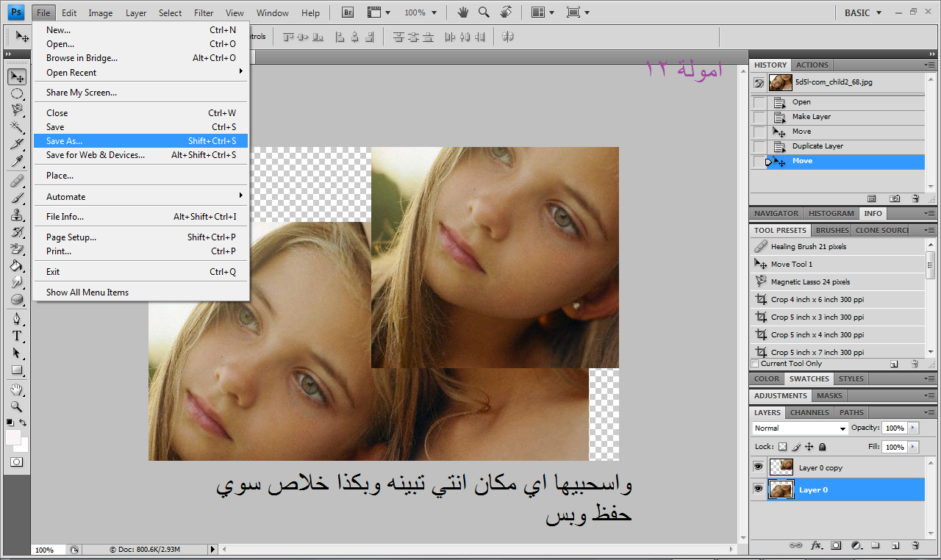Viewport: 941px width, 560px height.
Task: Enable the Current Tool Only checkbox
Action: click(755, 364)
